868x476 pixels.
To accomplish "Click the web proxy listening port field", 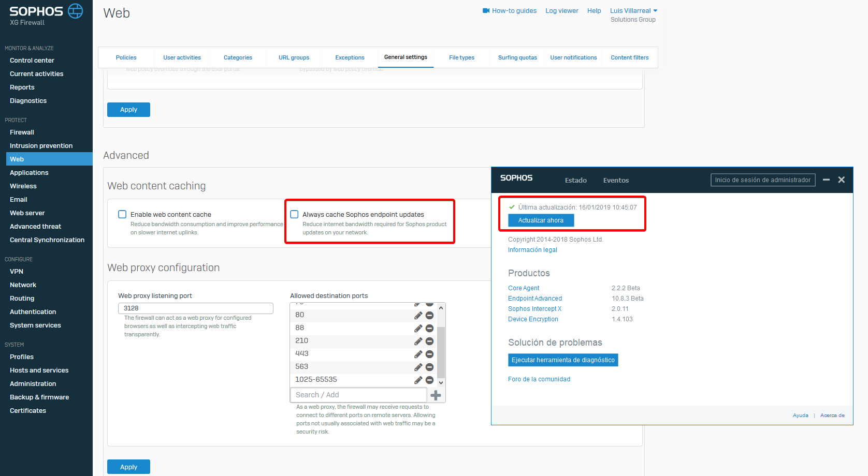I will point(196,308).
